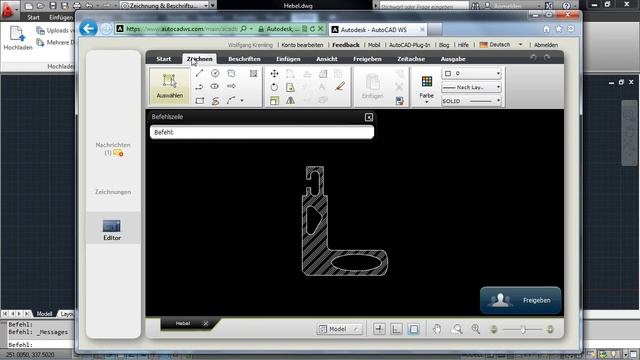Click the Abmelden link
This screenshot has height=360, width=640.
pyautogui.click(x=546, y=45)
